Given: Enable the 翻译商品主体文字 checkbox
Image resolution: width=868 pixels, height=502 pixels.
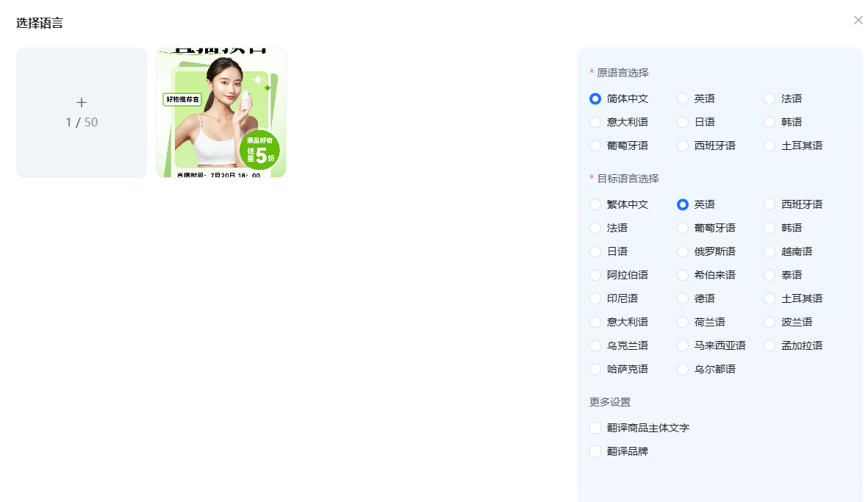Looking at the screenshot, I should [596, 428].
